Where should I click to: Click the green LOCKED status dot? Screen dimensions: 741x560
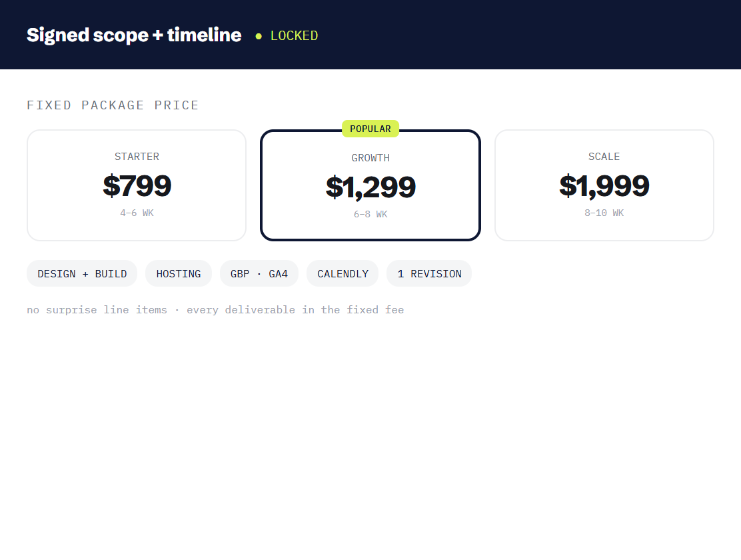(259, 36)
